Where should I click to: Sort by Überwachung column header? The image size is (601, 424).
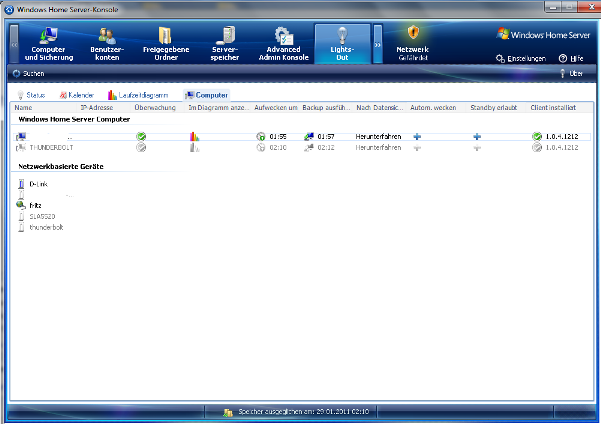[155, 108]
